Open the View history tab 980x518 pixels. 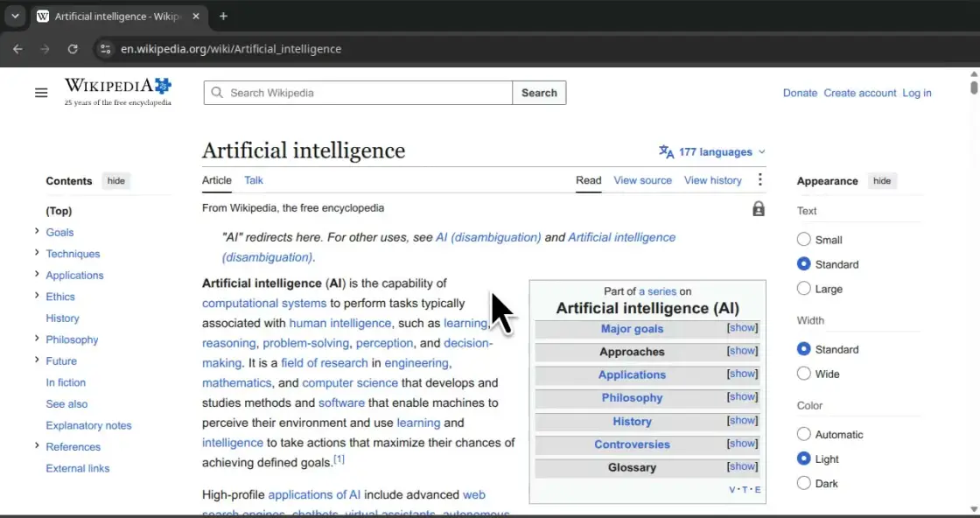coord(712,180)
